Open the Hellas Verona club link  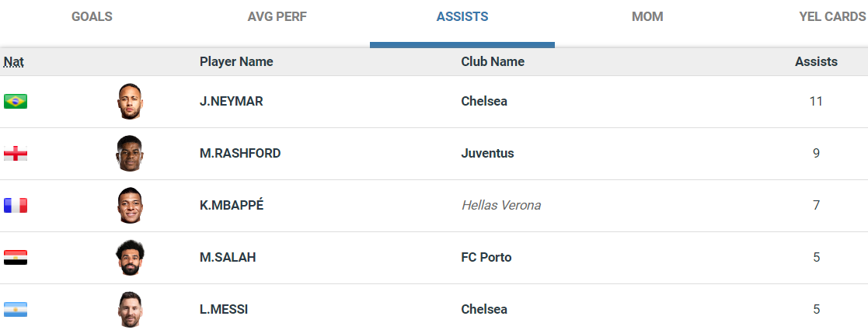[x=501, y=206]
